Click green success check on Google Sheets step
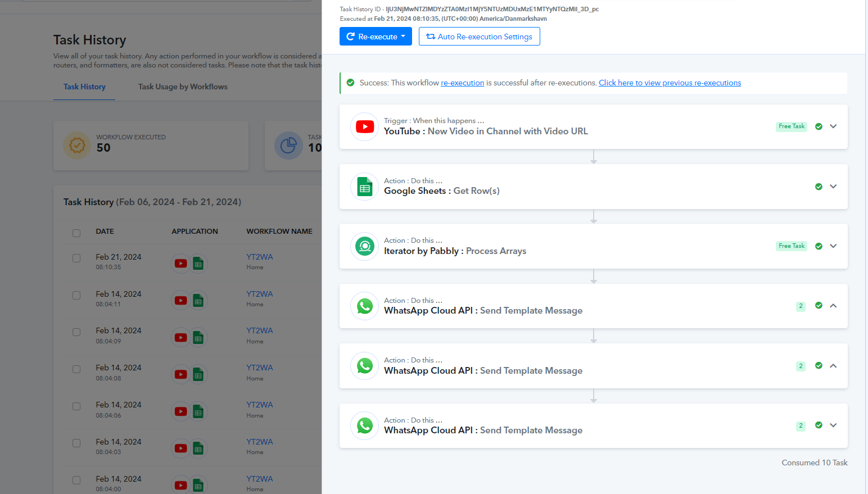The width and height of the screenshot is (868, 494). (819, 187)
